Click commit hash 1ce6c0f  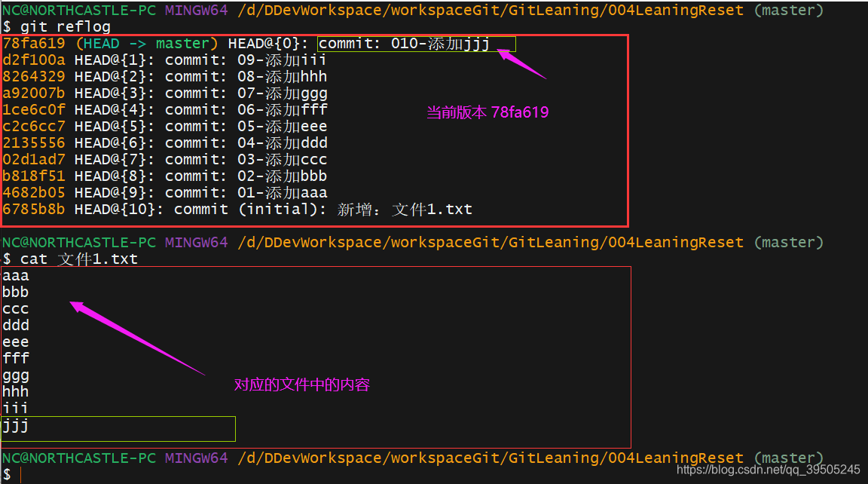[34, 109]
